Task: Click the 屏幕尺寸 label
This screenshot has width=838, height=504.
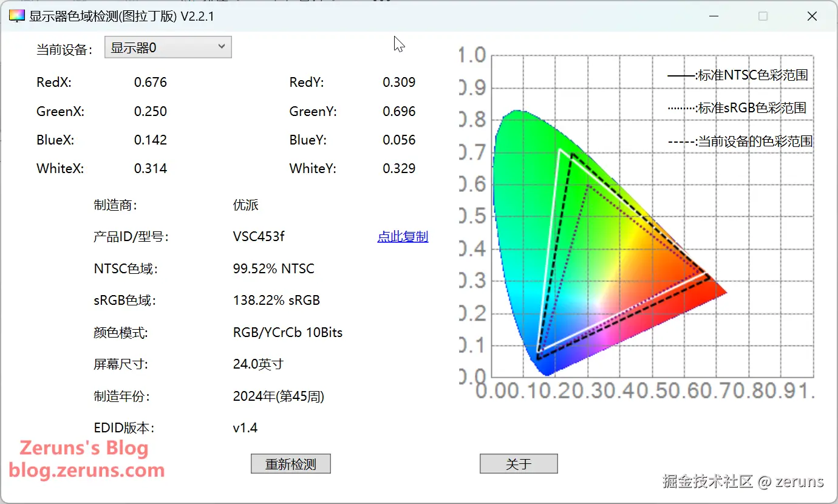Action: point(121,364)
